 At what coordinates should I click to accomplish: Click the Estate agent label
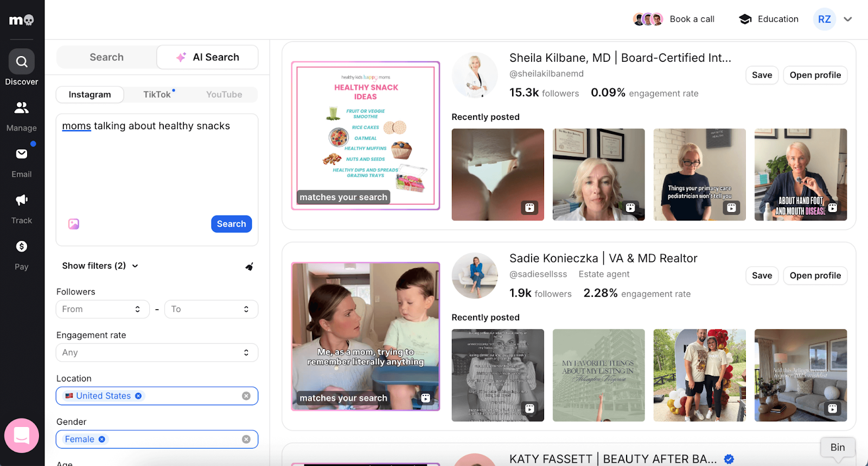click(x=604, y=275)
